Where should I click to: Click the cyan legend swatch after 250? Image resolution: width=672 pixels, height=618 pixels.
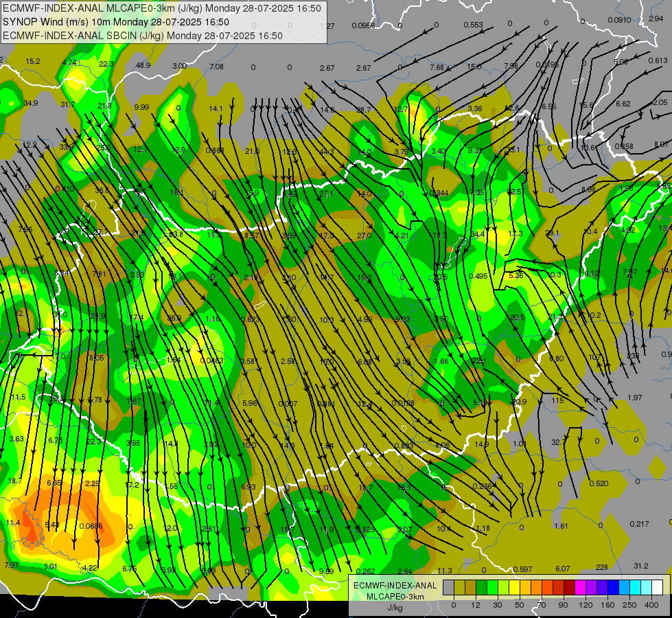(636, 587)
